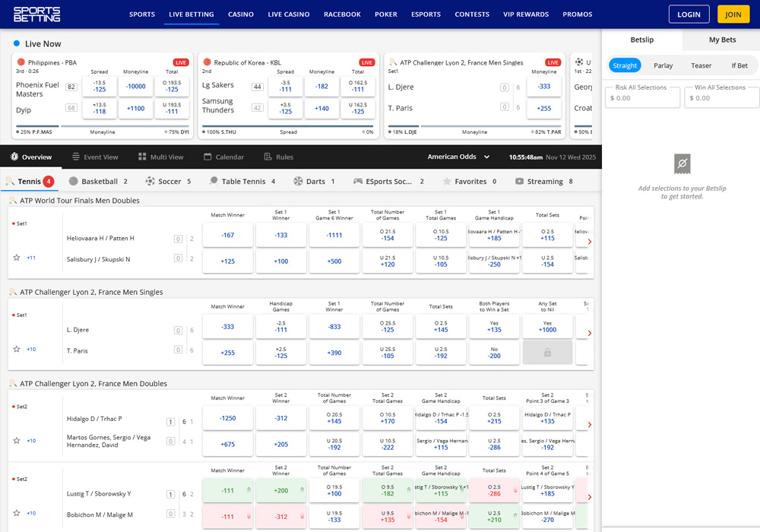
Task: Click the LOGIN button
Action: click(x=689, y=14)
